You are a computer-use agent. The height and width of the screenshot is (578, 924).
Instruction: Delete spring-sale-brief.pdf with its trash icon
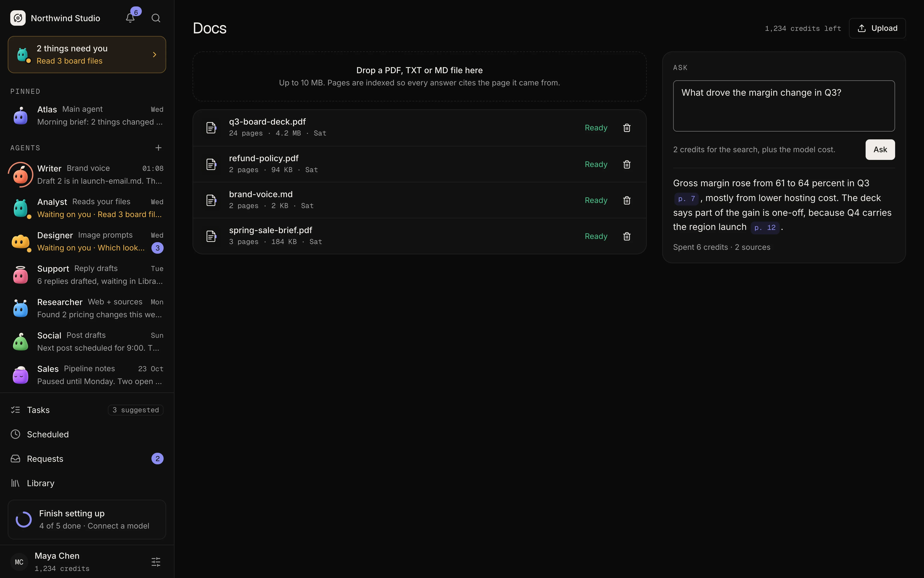tap(626, 236)
